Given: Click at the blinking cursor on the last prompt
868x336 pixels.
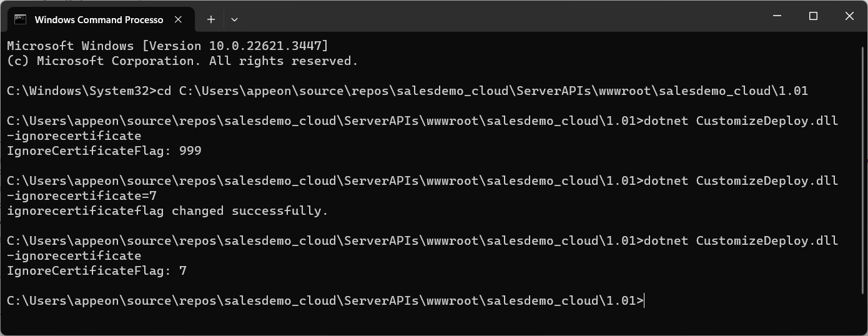Looking at the screenshot, I should 644,301.
